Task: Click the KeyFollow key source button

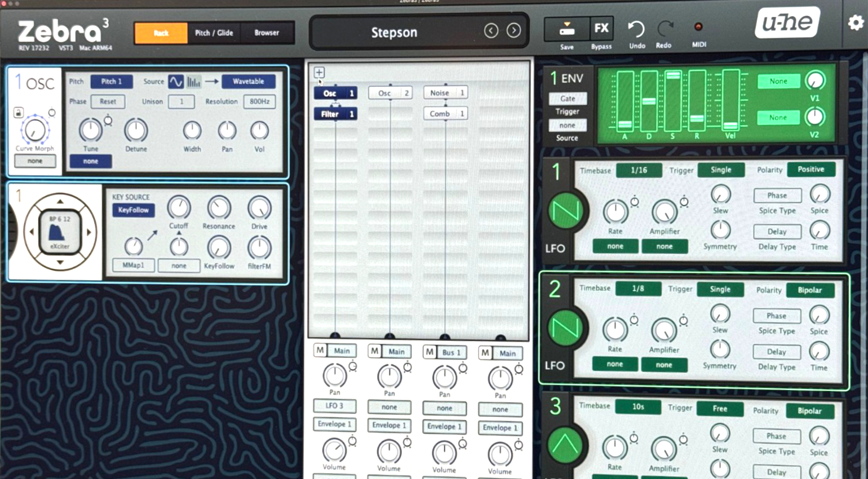Action: tap(134, 210)
